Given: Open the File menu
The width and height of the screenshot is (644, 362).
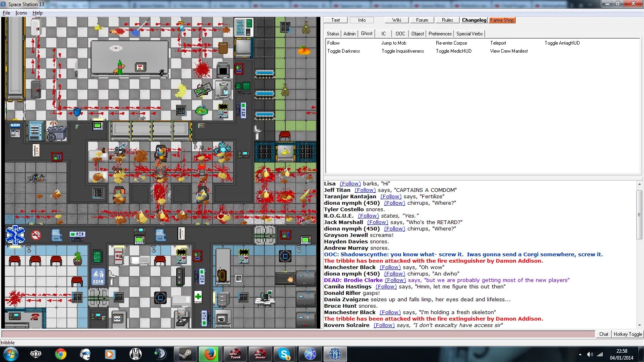Looking at the screenshot, I should 6,13.
